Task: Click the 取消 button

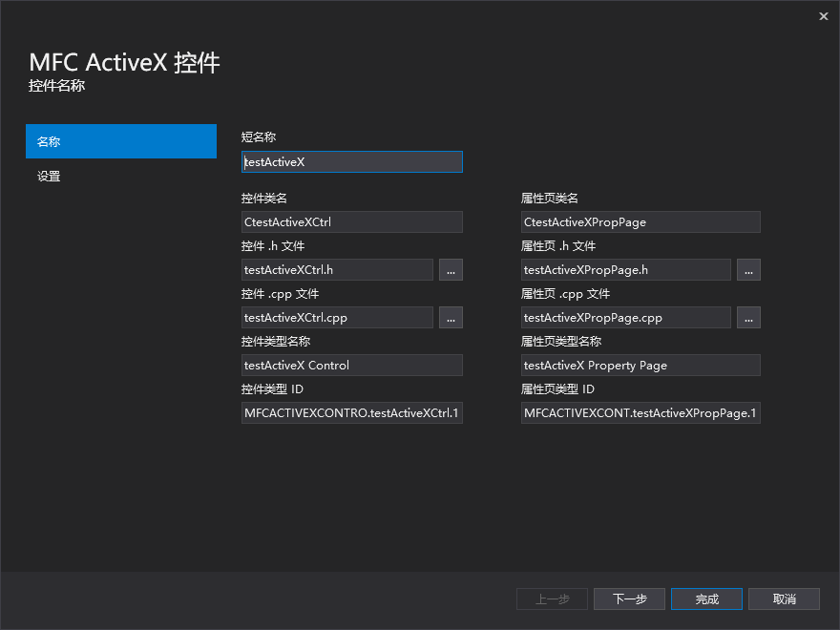Action: (784, 598)
